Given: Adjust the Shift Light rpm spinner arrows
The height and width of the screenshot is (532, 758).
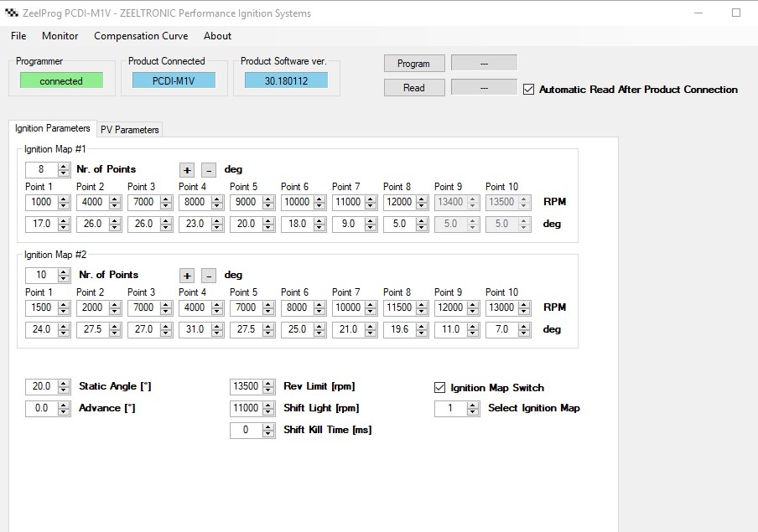Looking at the screenshot, I should tap(268, 409).
